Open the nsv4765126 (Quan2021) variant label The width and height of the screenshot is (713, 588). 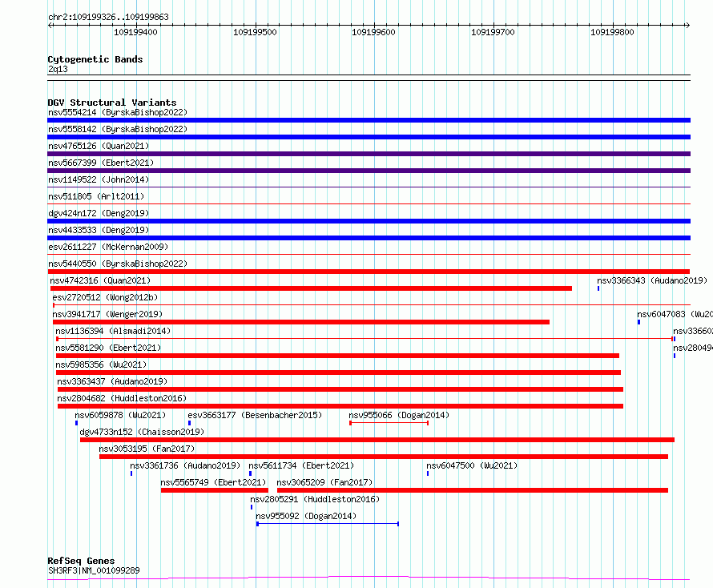point(99,146)
